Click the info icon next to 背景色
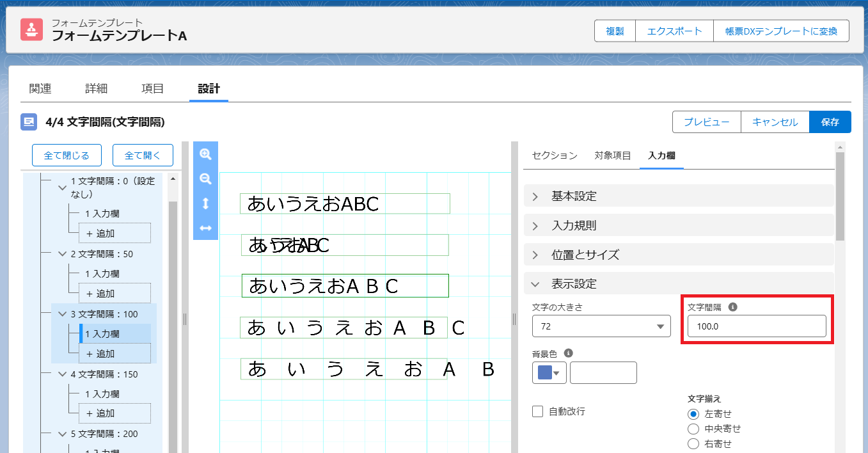868x453 pixels. 568,353
